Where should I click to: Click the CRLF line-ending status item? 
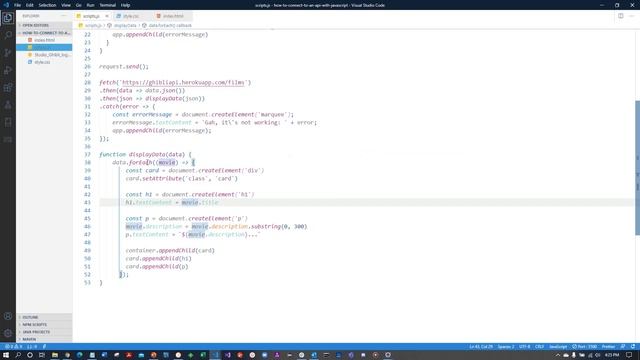point(540,347)
